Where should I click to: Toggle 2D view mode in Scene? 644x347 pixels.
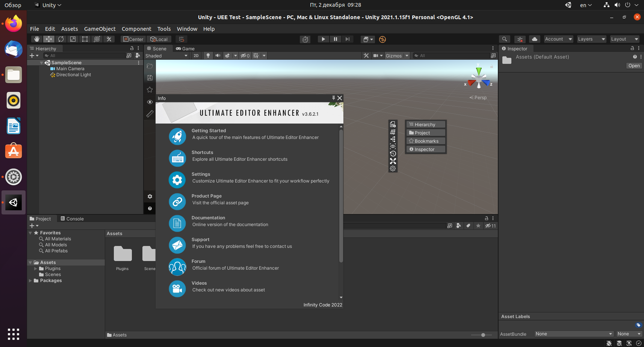click(x=196, y=56)
